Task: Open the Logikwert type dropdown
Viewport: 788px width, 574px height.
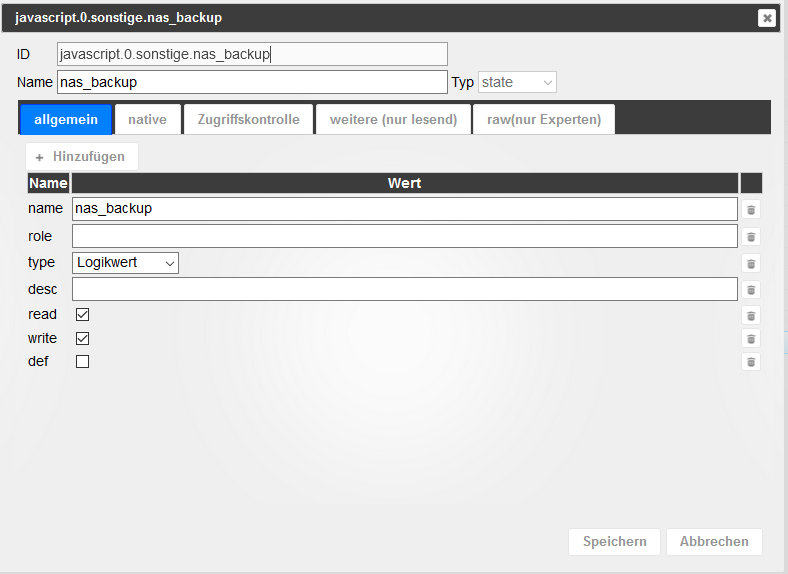Action: click(x=126, y=263)
